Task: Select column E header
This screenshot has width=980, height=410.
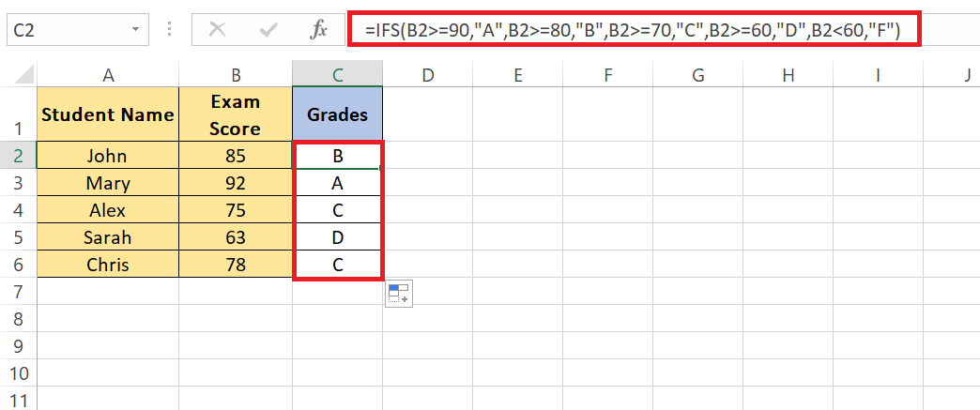Action: [517, 75]
